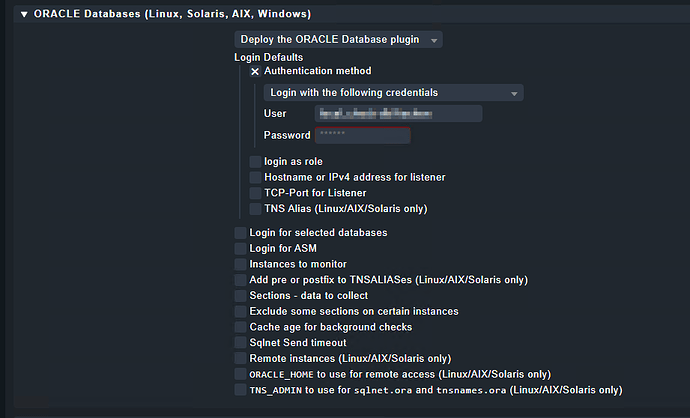Image resolution: width=690 pixels, height=418 pixels.
Task: Check Login for selected databases
Action: 240,233
